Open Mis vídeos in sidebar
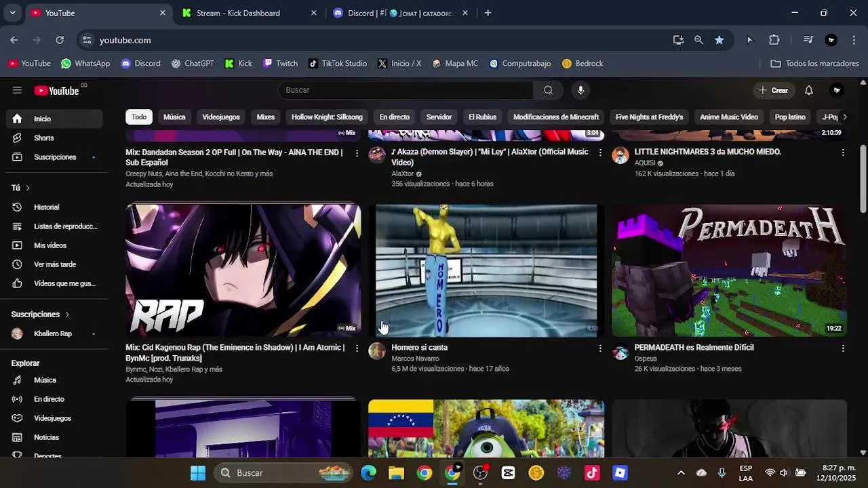868x488 pixels. coord(54,245)
